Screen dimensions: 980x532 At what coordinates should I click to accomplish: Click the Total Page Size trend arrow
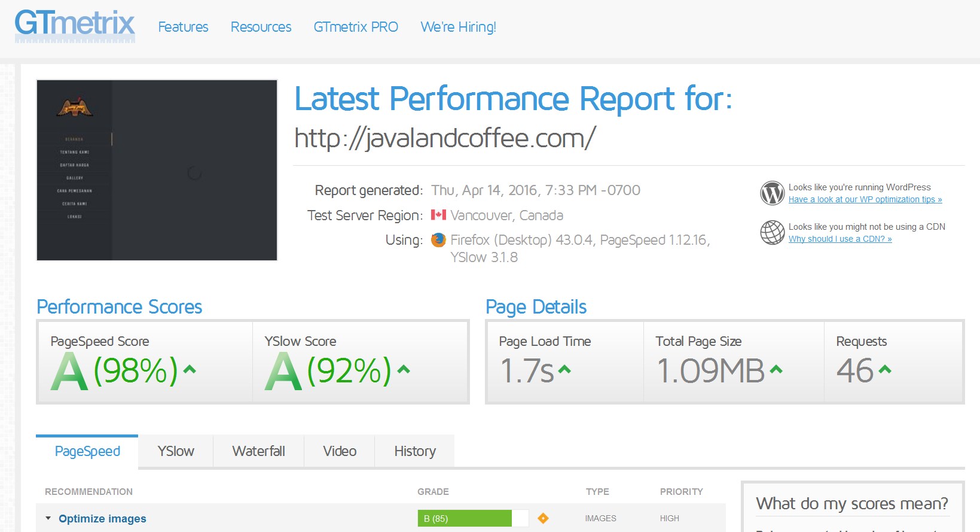coord(776,369)
